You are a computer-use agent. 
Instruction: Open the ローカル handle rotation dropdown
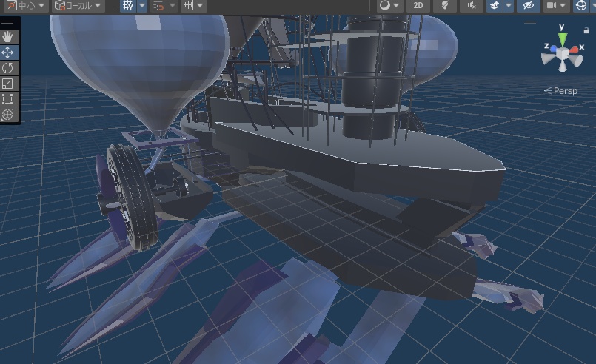[x=78, y=6]
